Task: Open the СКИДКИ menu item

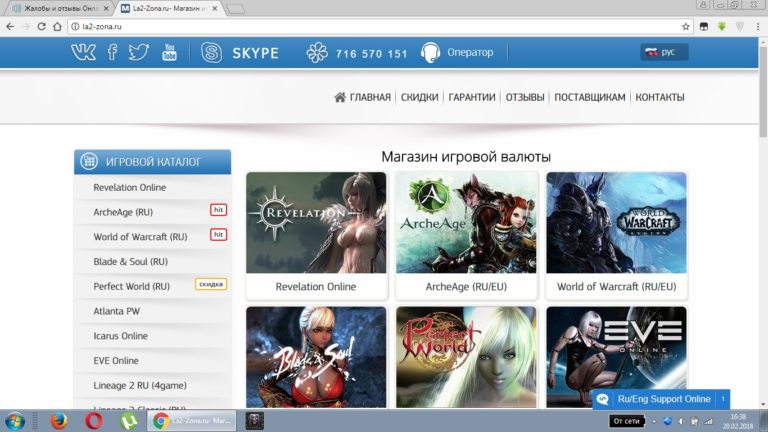Action: [x=419, y=97]
